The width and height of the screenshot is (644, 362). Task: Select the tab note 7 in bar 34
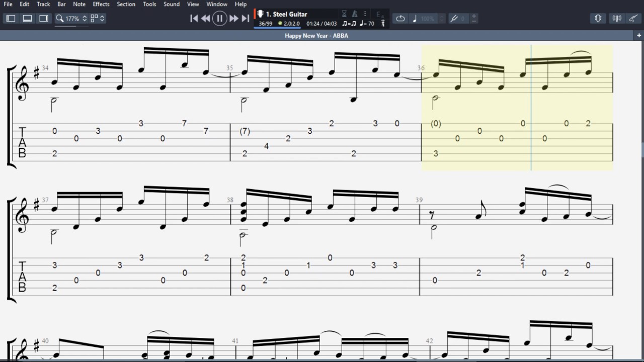pyautogui.click(x=185, y=123)
